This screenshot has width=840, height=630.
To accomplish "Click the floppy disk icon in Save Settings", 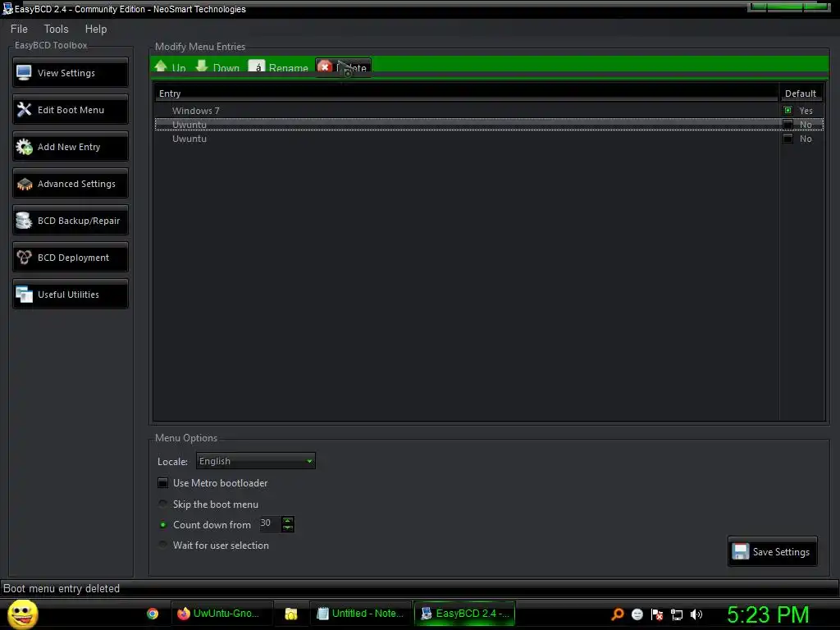I will pyautogui.click(x=741, y=551).
